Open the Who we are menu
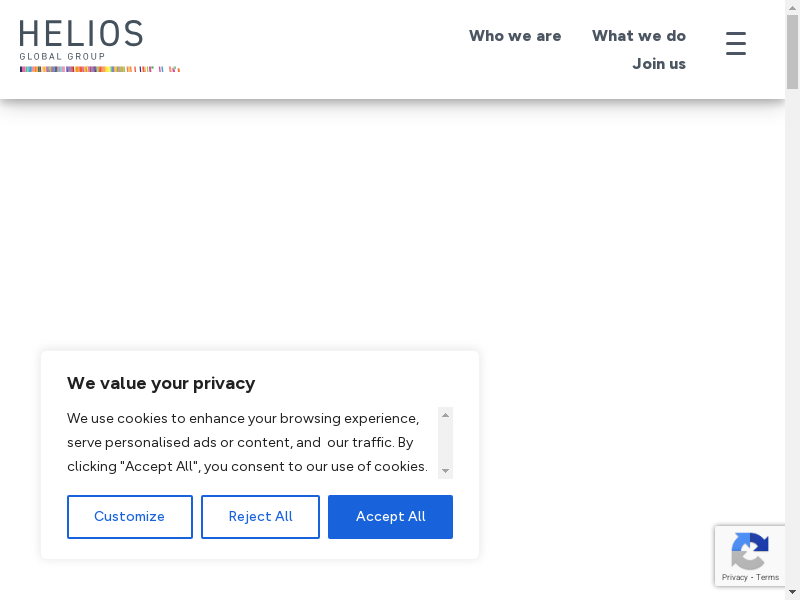 (515, 36)
